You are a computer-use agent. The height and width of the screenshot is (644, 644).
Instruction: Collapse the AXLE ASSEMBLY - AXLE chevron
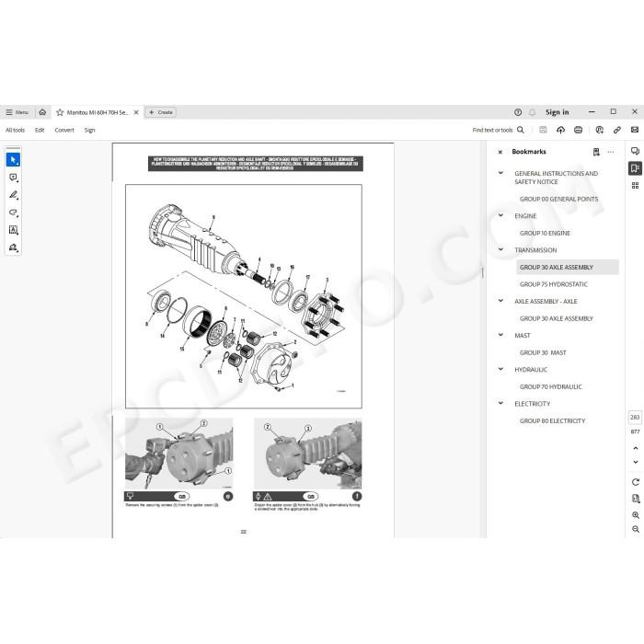pos(500,301)
